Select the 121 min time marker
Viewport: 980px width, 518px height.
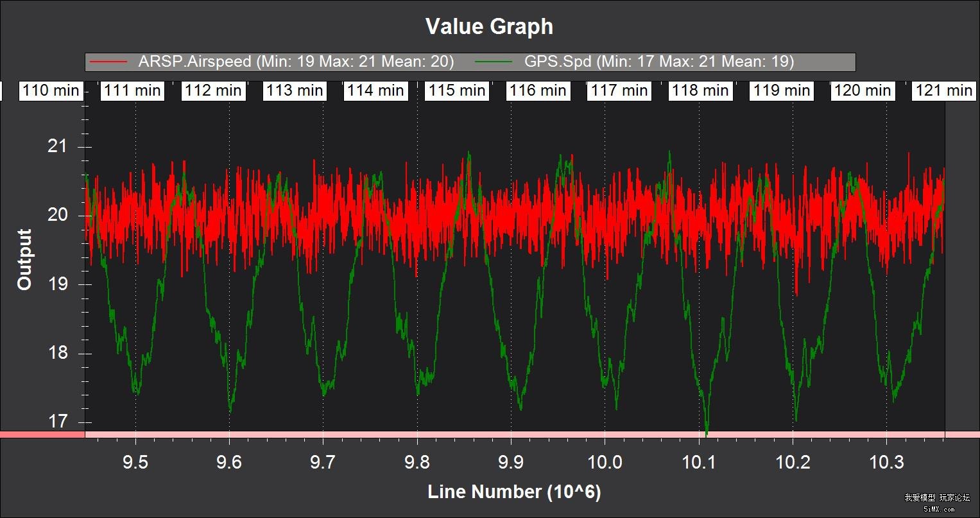pyautogui.click(x=943, y=91)
